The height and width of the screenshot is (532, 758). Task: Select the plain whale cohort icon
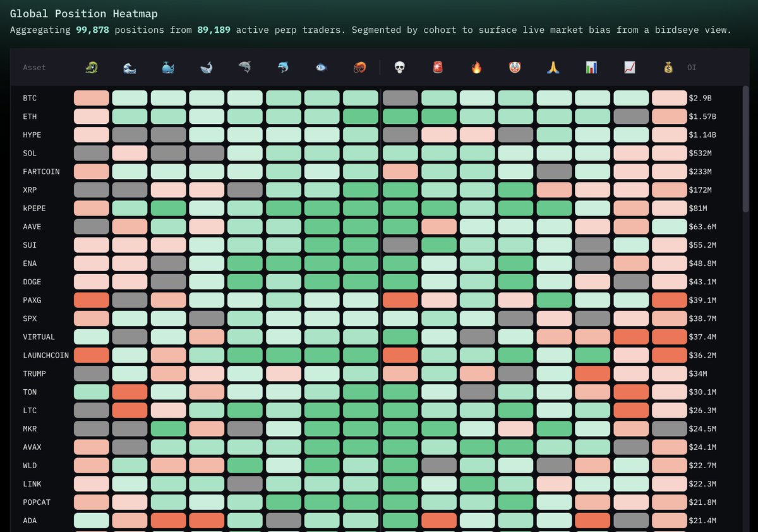pyautogui.click(x=207, y=67)
